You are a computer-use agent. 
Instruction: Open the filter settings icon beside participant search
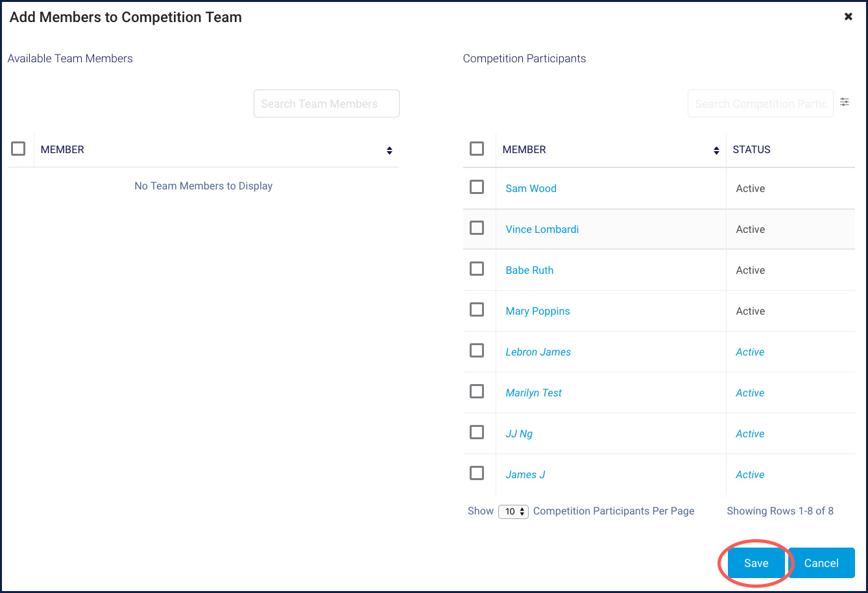coord(844,102)
